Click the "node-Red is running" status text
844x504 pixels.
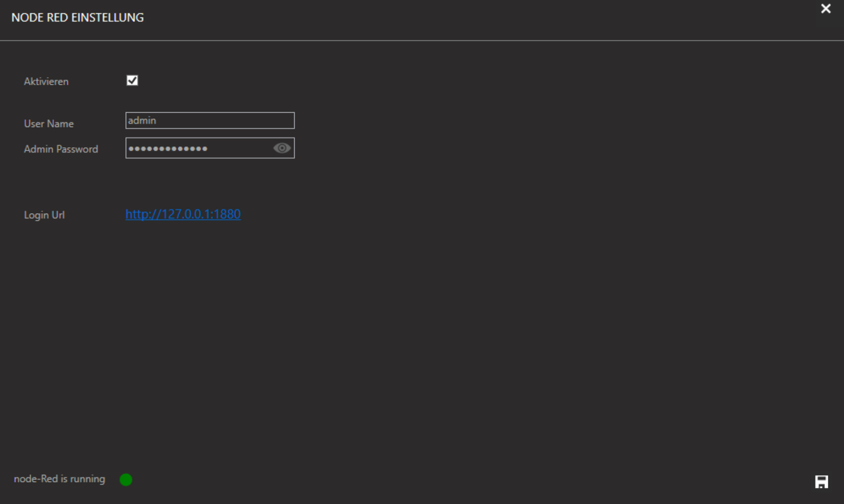(x=59, y=479)
